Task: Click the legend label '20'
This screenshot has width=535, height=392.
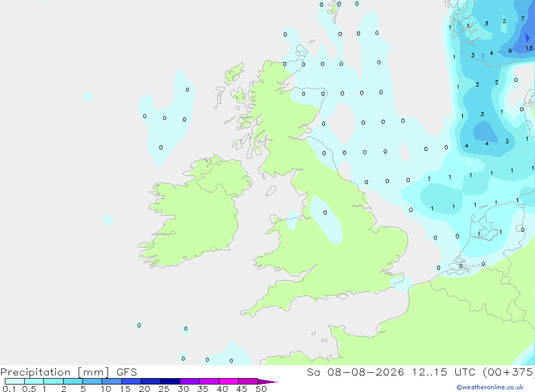Action: 144,389
